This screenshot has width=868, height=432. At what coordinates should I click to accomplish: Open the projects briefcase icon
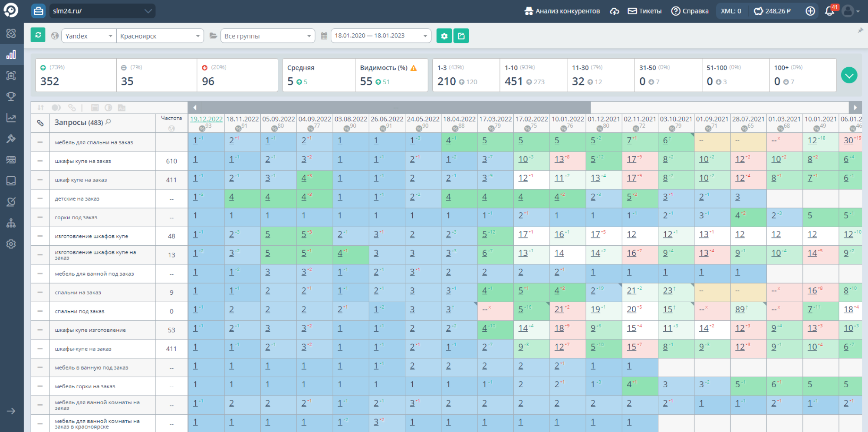click(39, 11)
